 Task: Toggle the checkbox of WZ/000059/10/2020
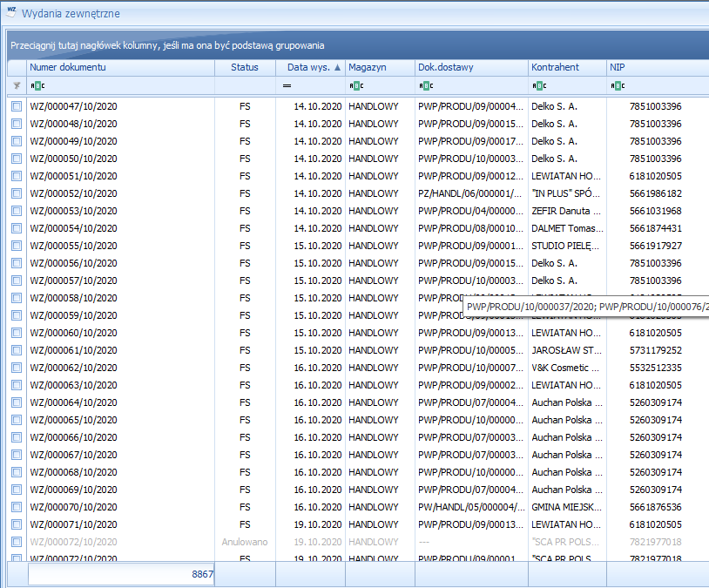tap(17, 315)
